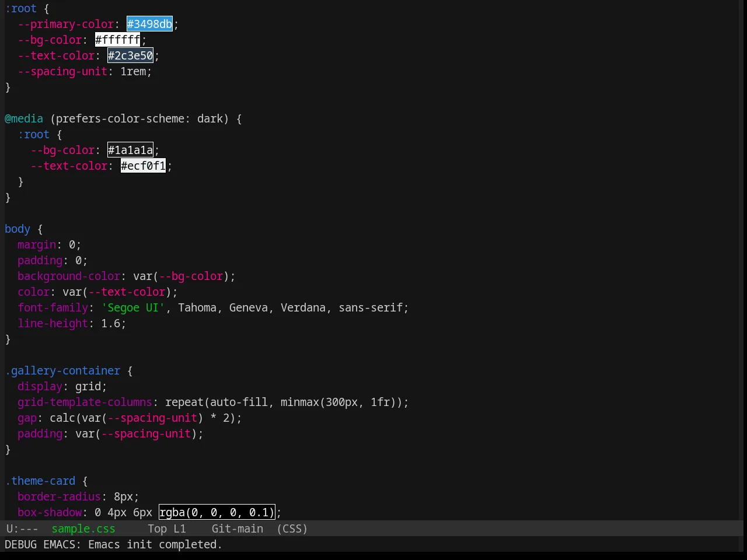
Task: Click the background-color property
Action: [69, 276]
